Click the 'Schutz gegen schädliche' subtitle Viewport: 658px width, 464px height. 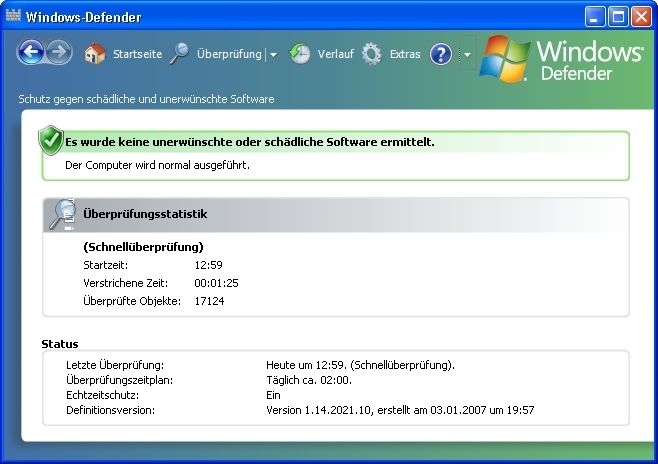[146, 99]
